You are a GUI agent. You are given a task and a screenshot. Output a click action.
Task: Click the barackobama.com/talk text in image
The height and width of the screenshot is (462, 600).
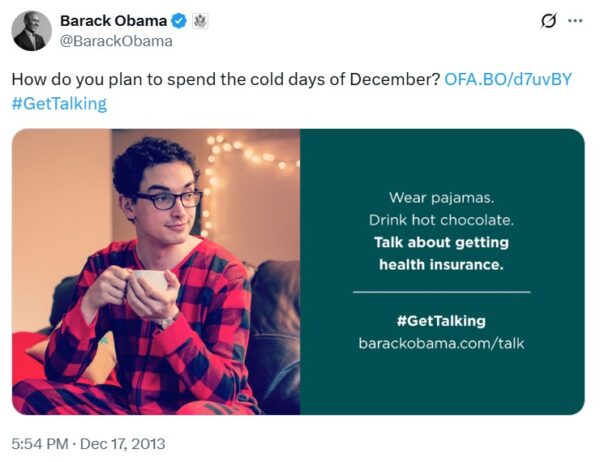point(441,343)
